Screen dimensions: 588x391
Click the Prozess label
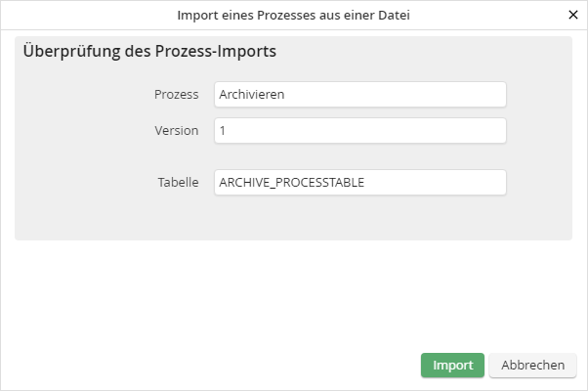(176, 94)
